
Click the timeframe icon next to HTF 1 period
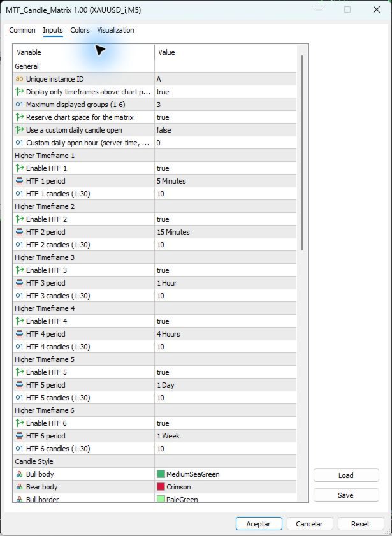tap(20, 181)
